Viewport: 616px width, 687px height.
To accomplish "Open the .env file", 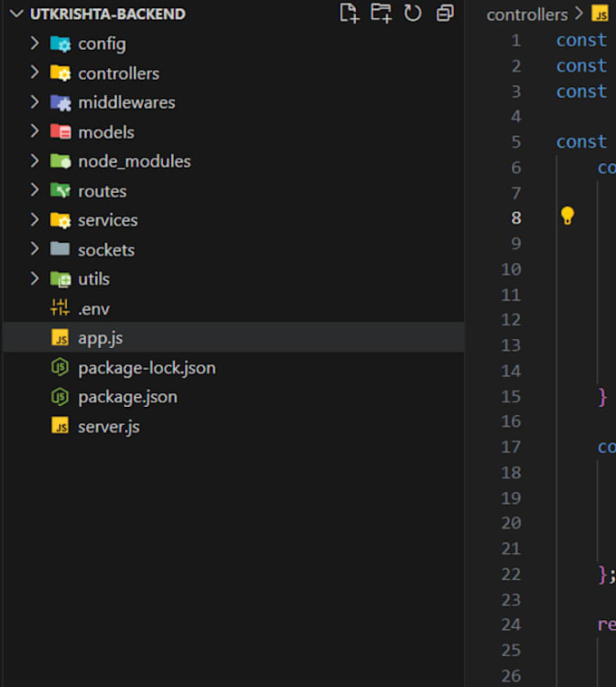I will tap(93, 309).
